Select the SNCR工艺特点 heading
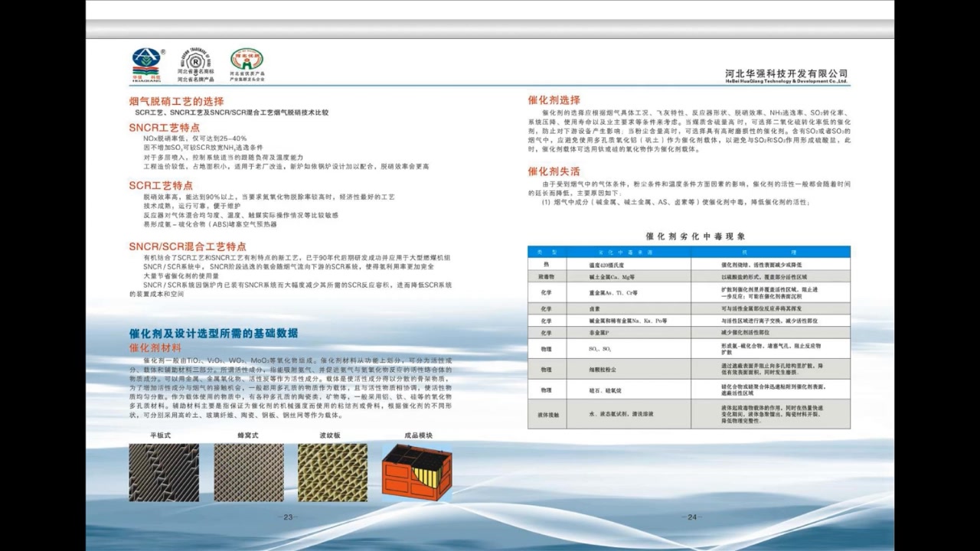This screenshot has height=551, width=980. point(164,128)
